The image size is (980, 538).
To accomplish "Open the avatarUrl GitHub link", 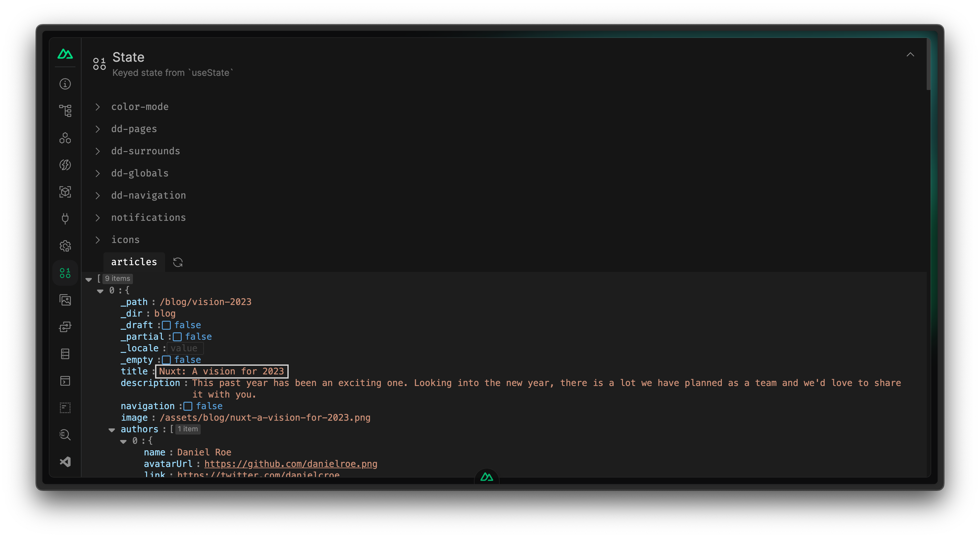I will pyautogui.click(x=290, y=464).
